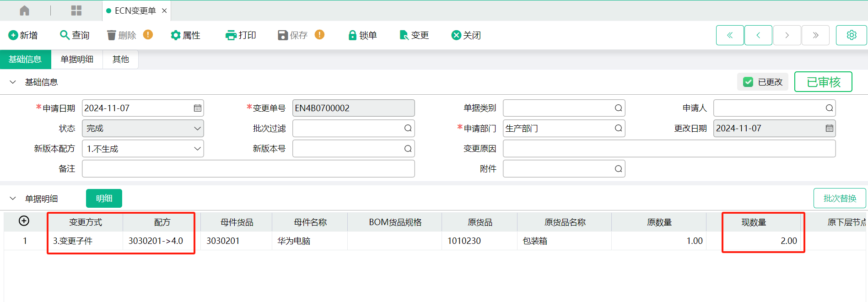Switch to the 单据明细 tab
This screenshot has height=302, width=868.
click(x=77, y=59)
